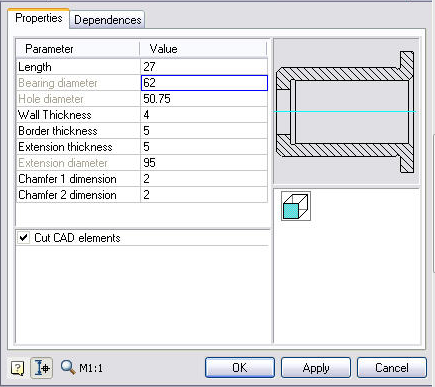Select the Extension diameter value 95
Screen dimensions: 435x387
tap(204, 163)
